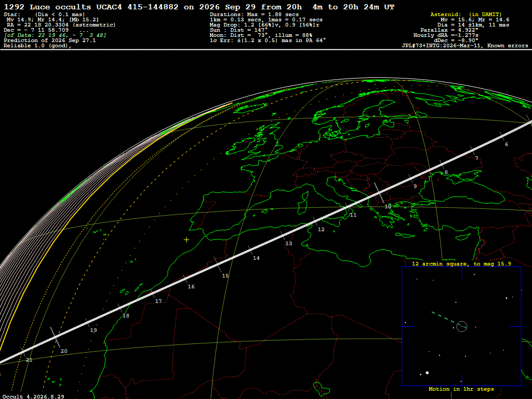Viewport: 532px width, 399px height.
Task: Click the 'Reliable 1.0 (good)' text
Action: point(37,46)
